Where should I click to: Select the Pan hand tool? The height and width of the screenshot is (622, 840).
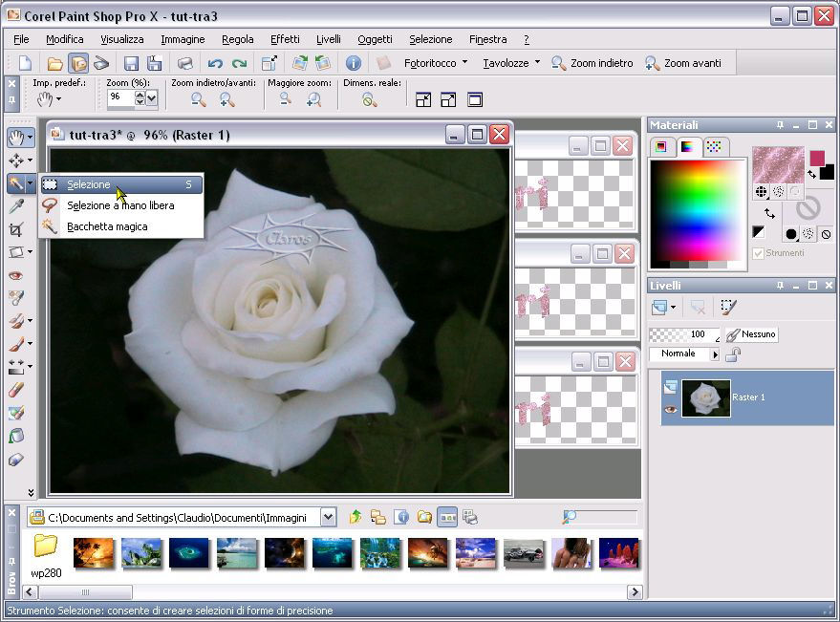coord(16,138)
